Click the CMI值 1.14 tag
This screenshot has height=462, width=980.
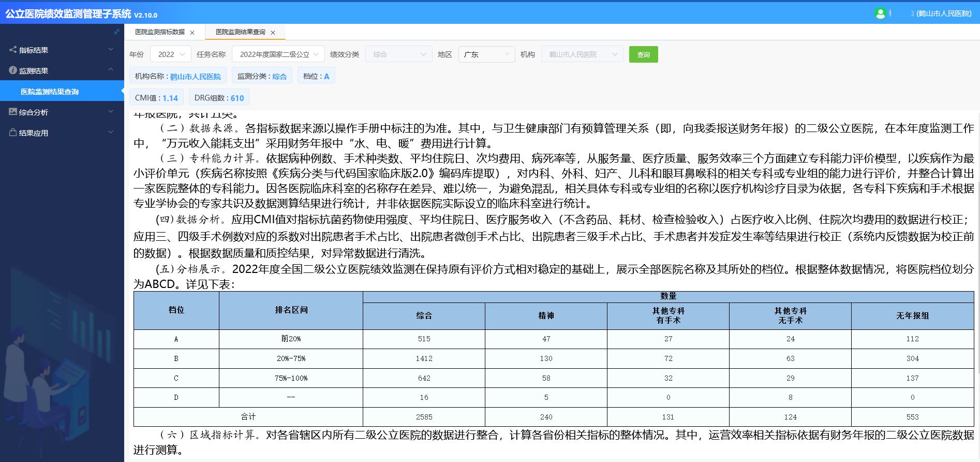pyautogui.click(x=156, y=97)
